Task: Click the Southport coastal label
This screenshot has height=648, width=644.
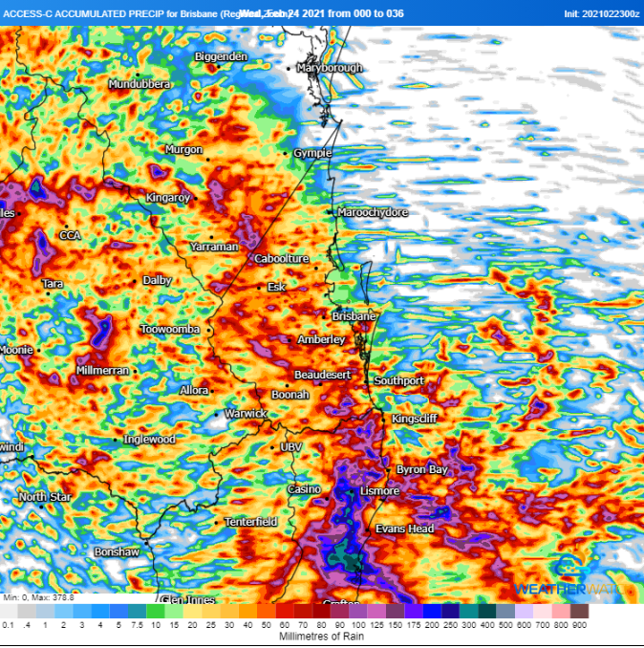Action: point(398,381)
